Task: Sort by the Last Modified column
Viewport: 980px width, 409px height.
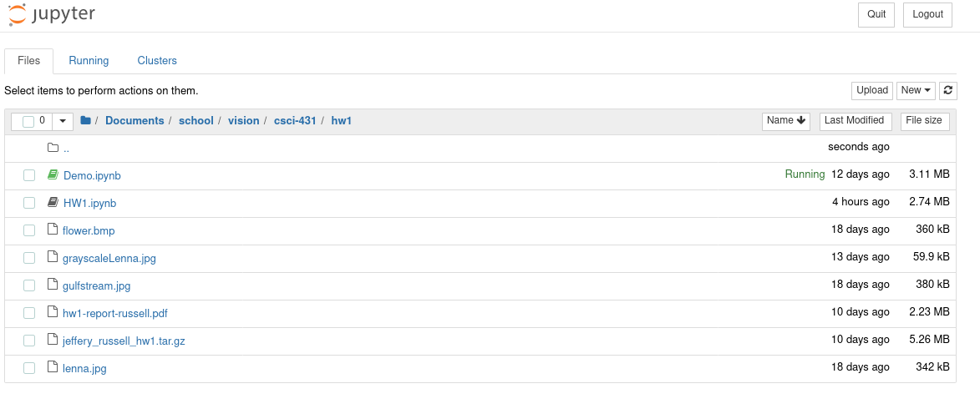Action: (855, 121)
